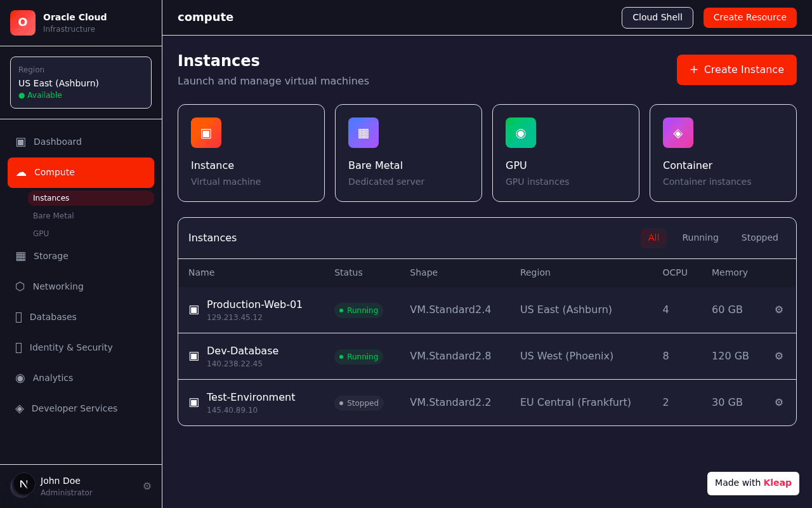Click the Stopped status badge for Test-Environment

click(359, 403)
